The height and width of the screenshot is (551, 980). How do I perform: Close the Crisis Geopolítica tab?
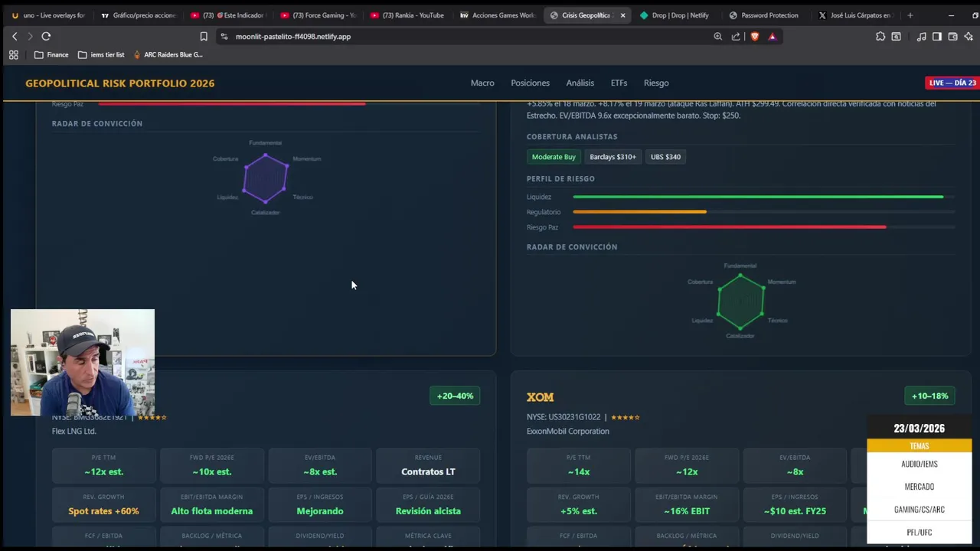point(622,15)
